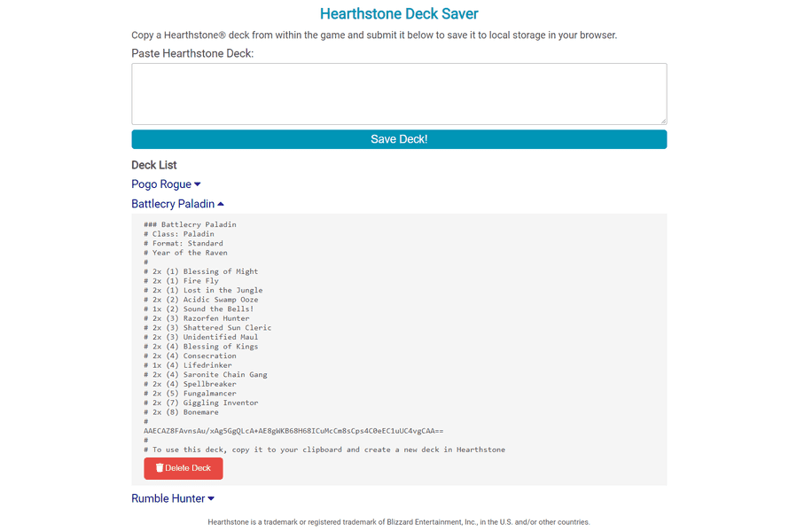Click the '# Format: Standard' line
Screen dimensions: 797x532
(183, 243)
